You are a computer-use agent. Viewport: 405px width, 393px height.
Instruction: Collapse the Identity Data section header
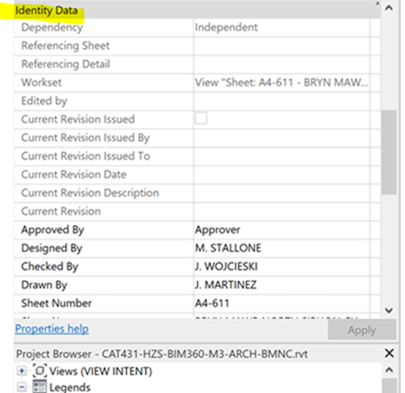click(x=197, y=10)
